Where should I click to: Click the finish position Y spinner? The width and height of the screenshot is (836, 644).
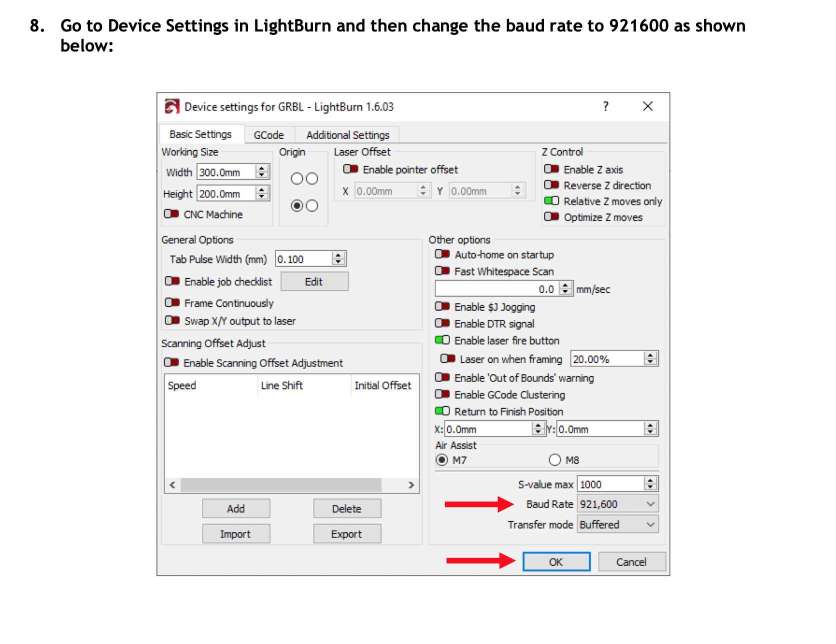click(650, 428)
